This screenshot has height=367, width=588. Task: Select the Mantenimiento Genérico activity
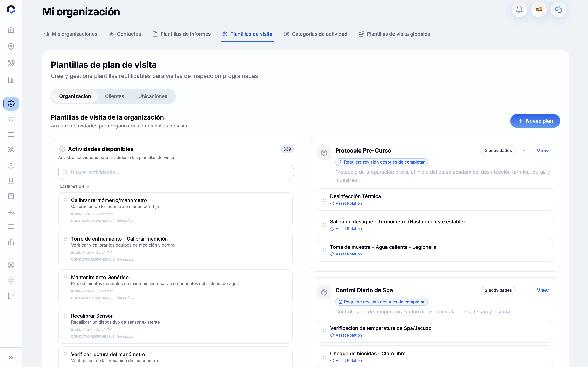(x=175, y=287)
